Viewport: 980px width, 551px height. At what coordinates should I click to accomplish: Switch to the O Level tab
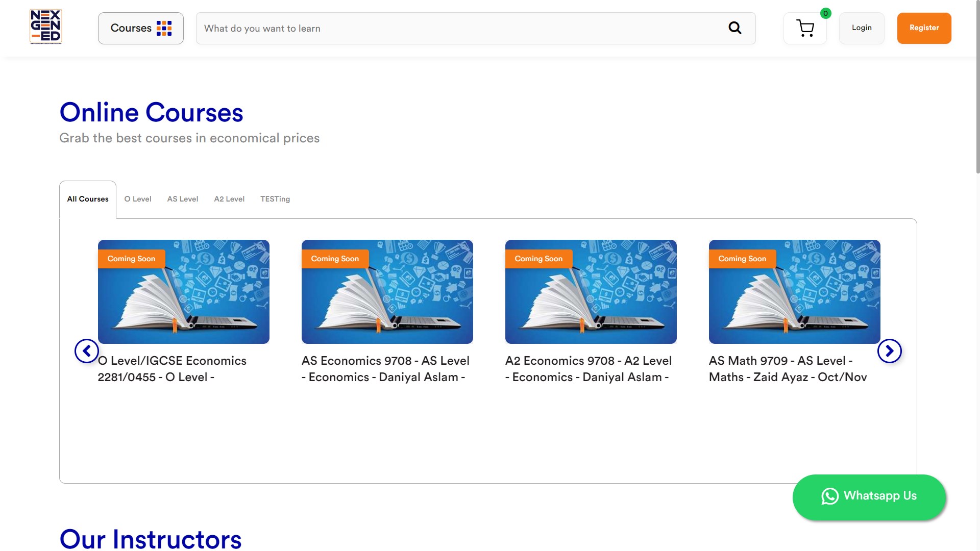[x=138, y=199]
